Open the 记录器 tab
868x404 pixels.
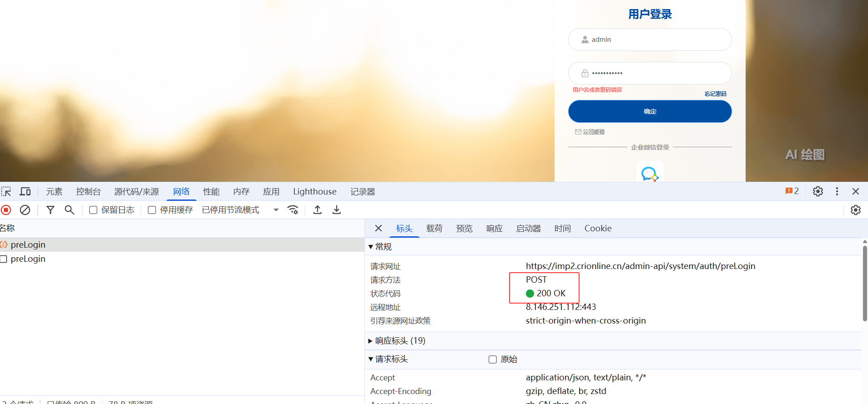tap(363, 192)
